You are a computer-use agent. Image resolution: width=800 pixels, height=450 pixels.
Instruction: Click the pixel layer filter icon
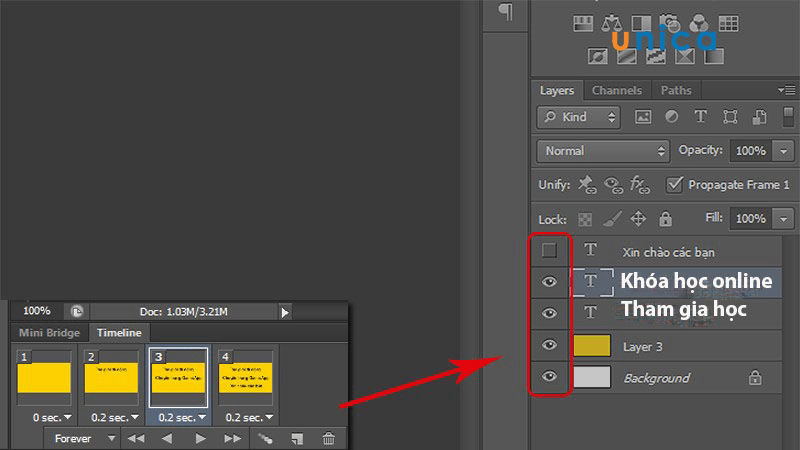pos(643,117)
